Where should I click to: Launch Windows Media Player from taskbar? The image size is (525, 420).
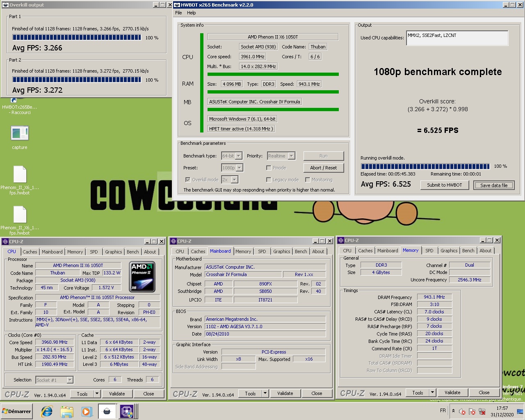[x=86, y=411]
